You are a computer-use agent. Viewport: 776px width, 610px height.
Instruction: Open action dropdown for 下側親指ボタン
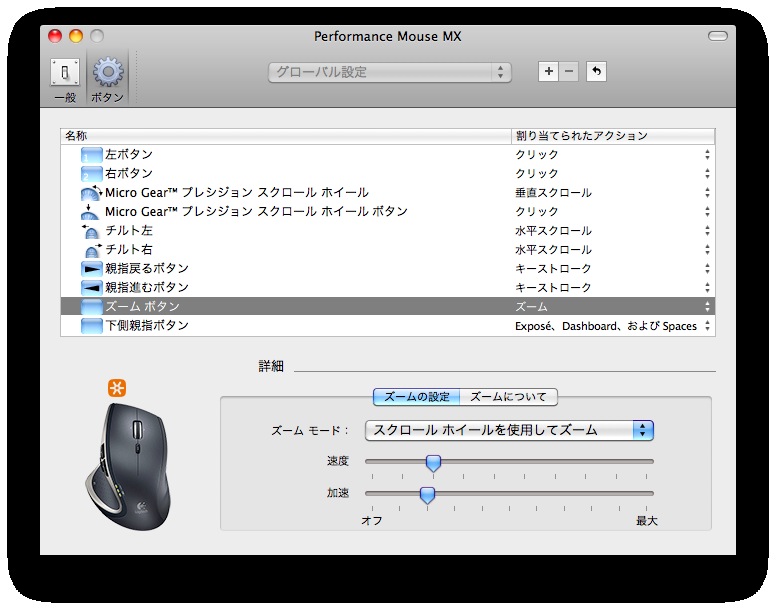(x=707, y=326)
